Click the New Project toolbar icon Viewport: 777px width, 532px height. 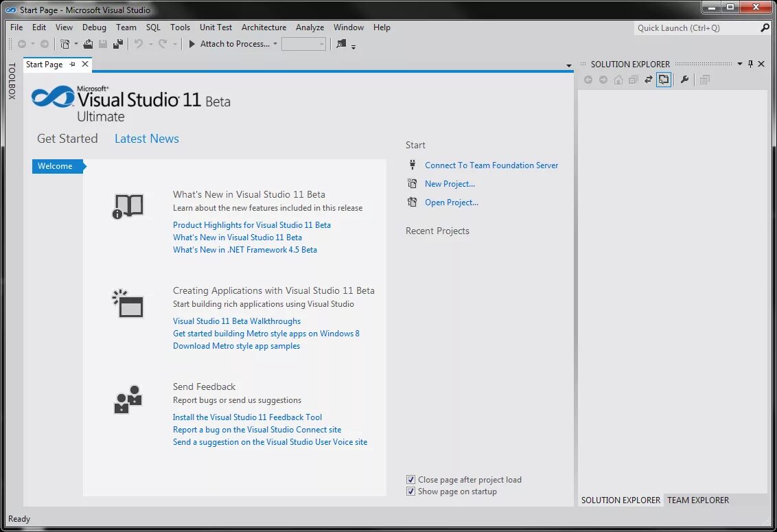(x=65, y=44)
